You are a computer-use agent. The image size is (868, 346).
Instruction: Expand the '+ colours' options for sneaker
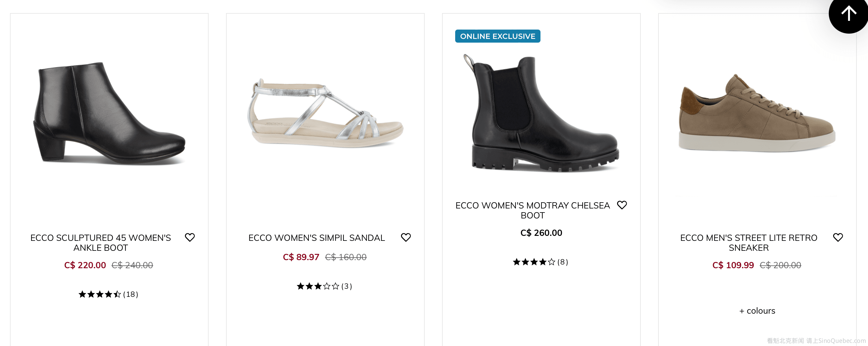757,311
